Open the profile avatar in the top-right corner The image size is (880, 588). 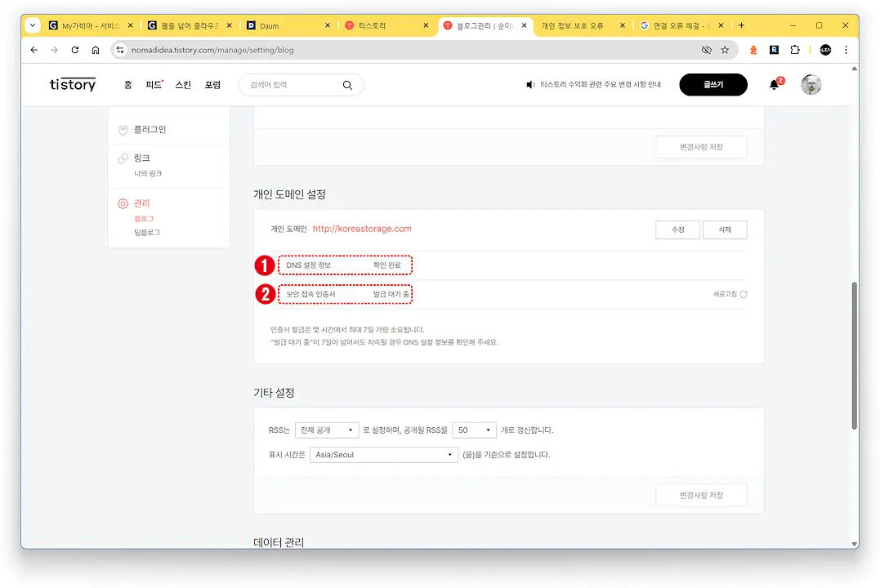811,84
